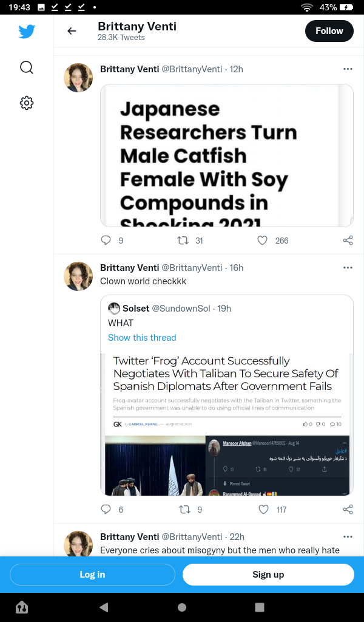Select the Log in button
The width and height of the screenshot is (364, 622).
click(x=92, y=575)
